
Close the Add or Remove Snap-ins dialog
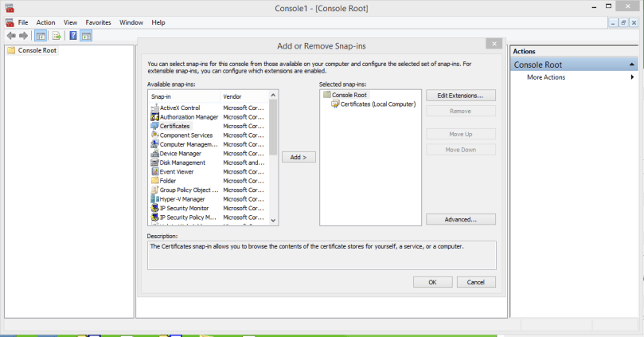click(x=494, y=44)
